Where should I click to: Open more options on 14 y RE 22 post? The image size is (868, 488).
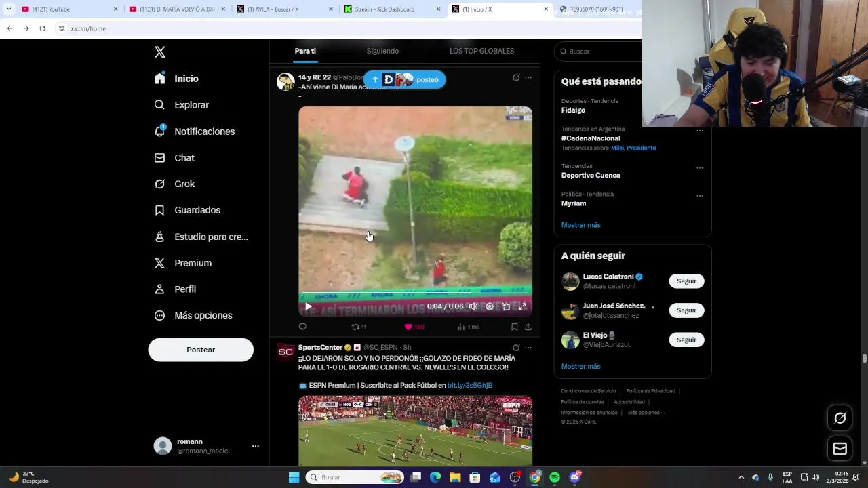point(528,78)
